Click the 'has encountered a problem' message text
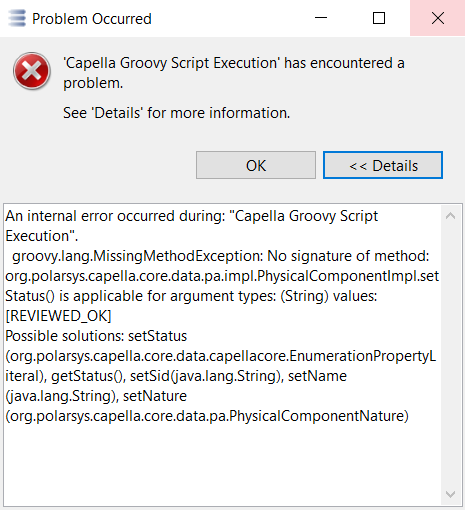Viewport: 465px width, 510px height. coord(234,73)
